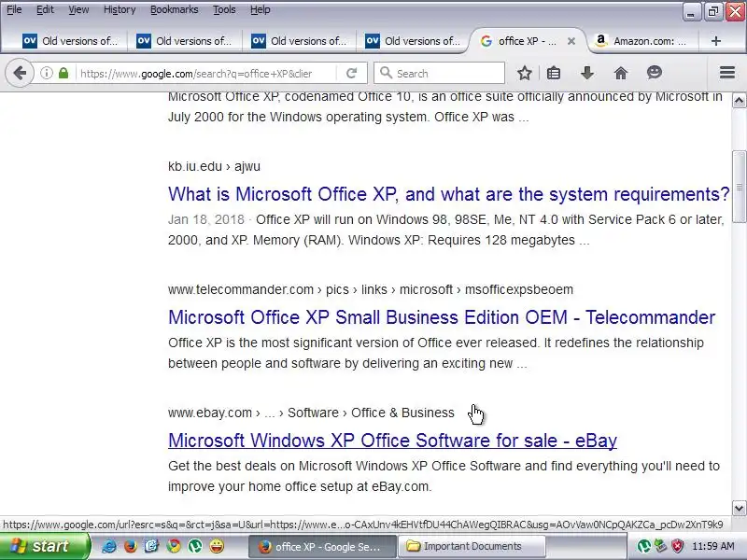The width and height of the screenshot is (747, 560).
Task: Click the scrollbar up arrow
Action: (739, 100)
